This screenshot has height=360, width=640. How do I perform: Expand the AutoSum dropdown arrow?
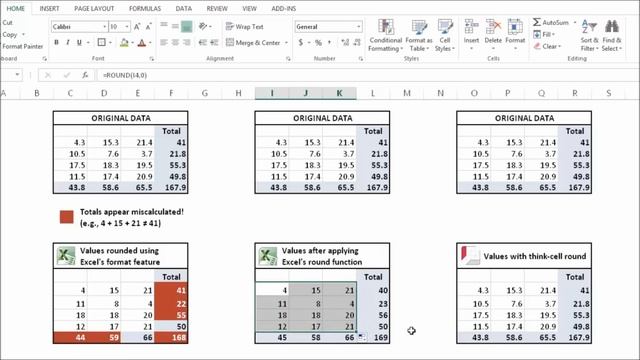point(575,22)
